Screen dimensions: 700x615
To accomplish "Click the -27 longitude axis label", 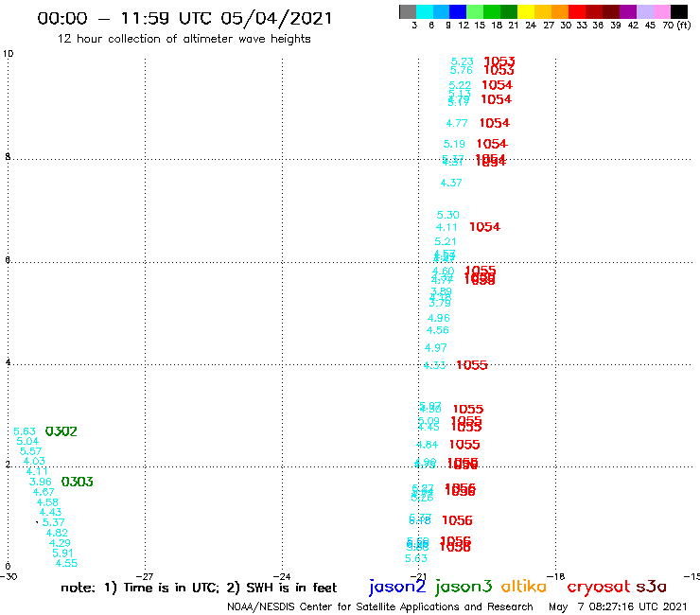I will (x=144, y=576).
